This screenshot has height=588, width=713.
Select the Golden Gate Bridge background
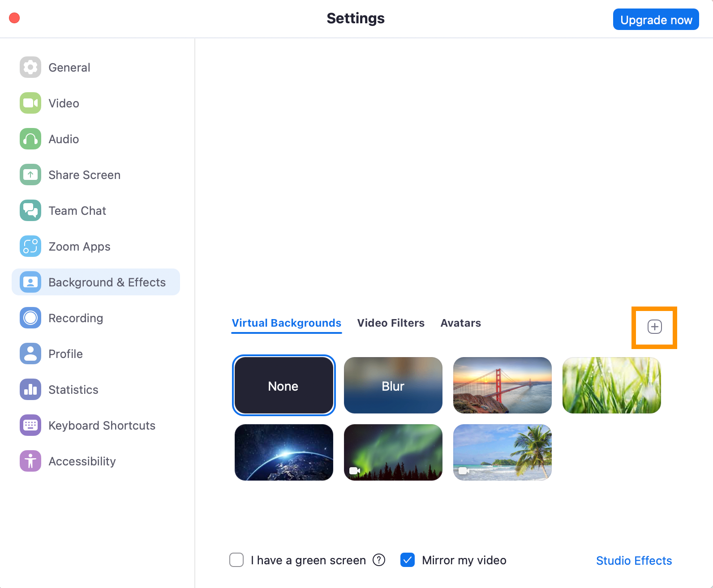(x=503, y=385)
